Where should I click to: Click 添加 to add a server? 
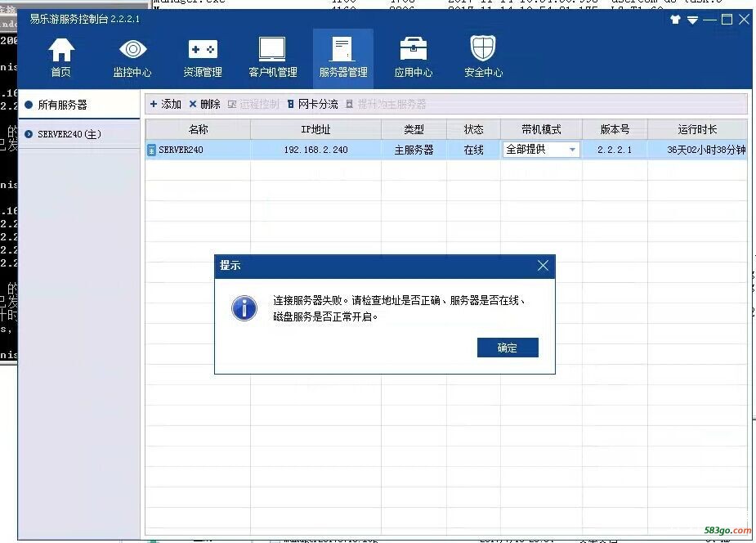[x=165, y=104]
